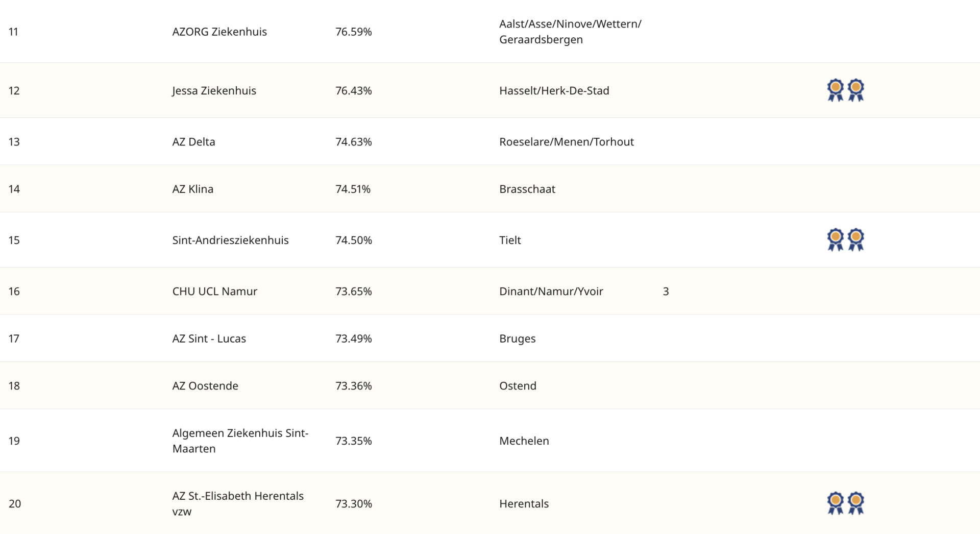Click the AZ Sint - Lucas name
The image size is (980, 534).
click(209, 338)
